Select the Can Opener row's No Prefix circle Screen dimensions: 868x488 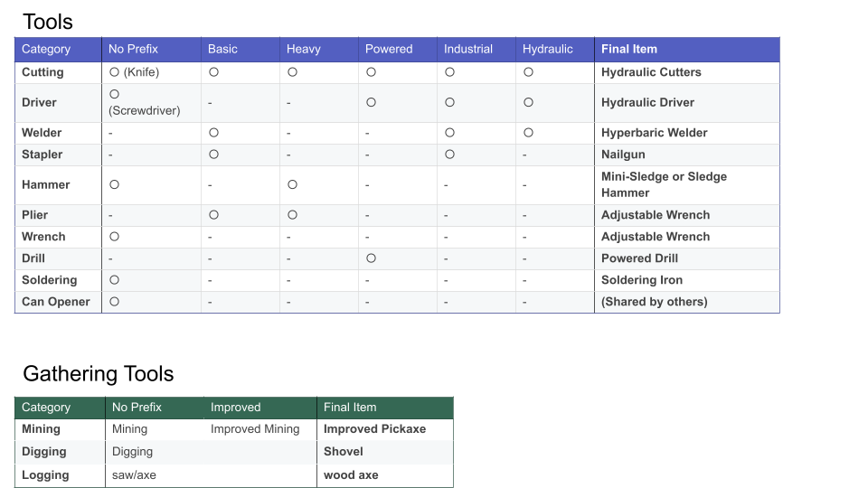(x=114, y=302)
